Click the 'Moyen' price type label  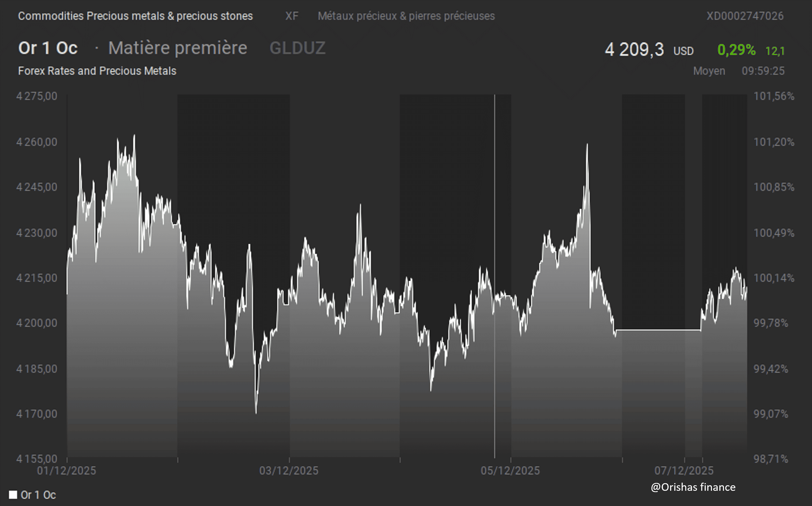point(709,70)
